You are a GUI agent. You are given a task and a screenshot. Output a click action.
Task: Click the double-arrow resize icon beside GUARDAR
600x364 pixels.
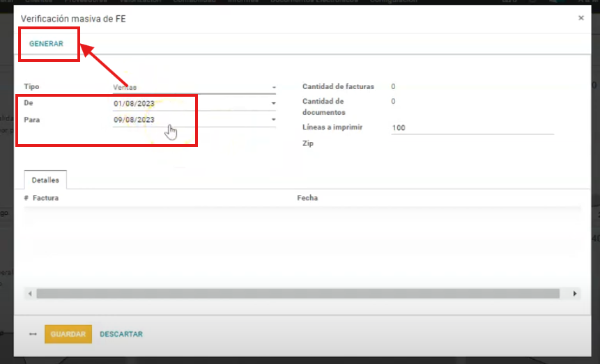[33, 335]
